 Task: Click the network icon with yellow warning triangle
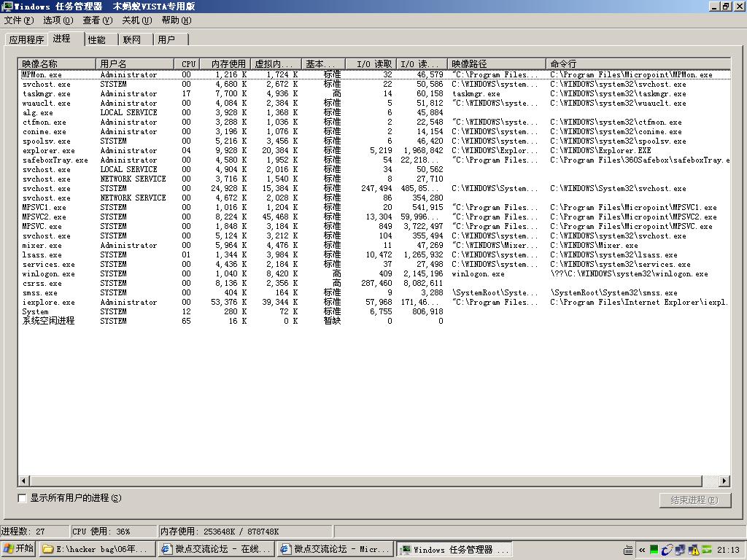tap(693, 550)
